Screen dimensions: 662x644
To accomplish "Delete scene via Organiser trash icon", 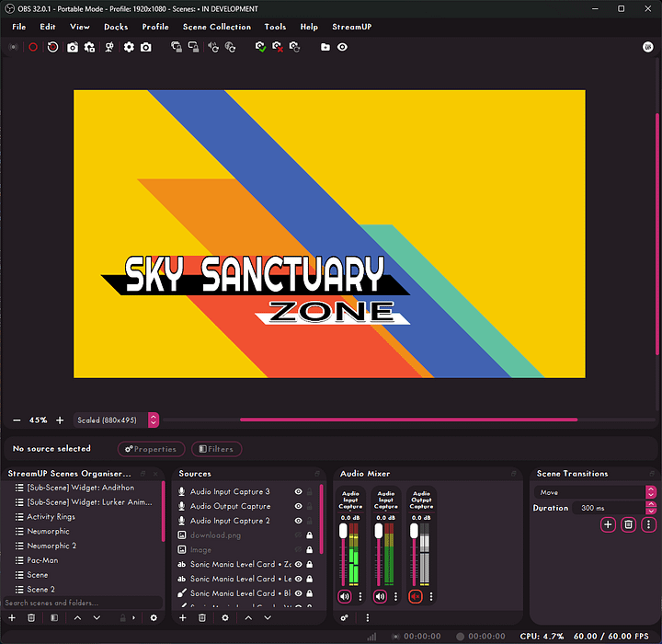I will (31, 618).
